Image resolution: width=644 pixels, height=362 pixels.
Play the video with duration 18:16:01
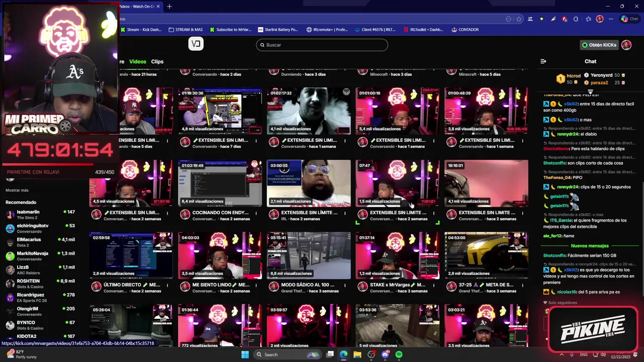click(487, 184)
